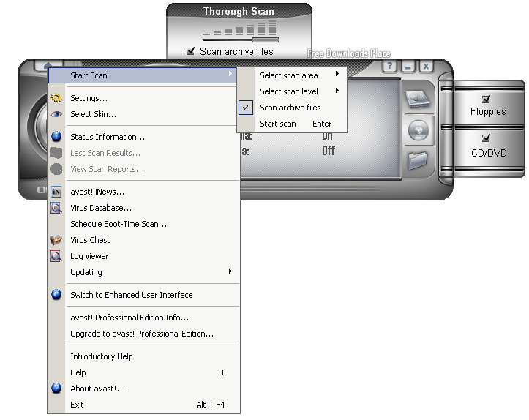
Task: Click the Enhanced User Interface orb icon
Action: [x=56, y=294]
